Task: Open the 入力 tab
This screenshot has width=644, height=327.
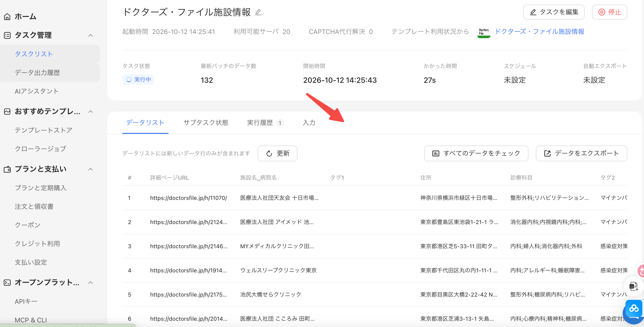Action: [309, 122]
